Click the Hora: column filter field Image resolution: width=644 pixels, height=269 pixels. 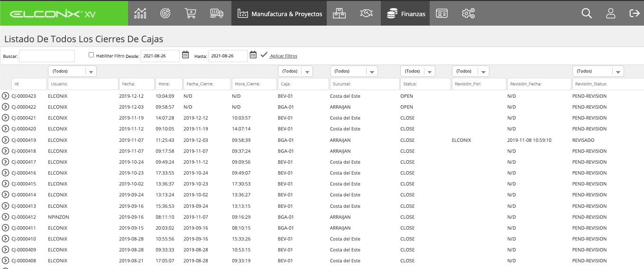(169, 84)
